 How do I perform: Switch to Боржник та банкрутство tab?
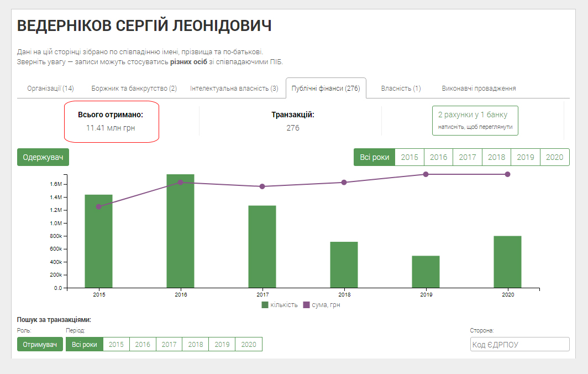coord(134,89)
